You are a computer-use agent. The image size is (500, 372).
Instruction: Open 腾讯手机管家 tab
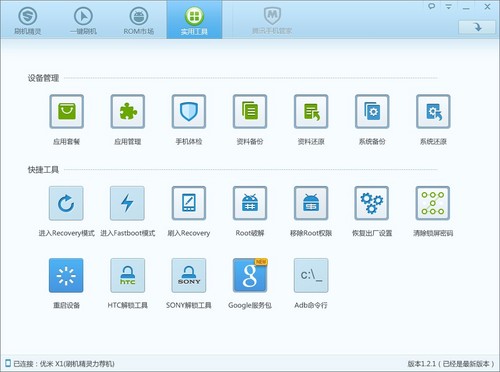[x=272, y=20]
